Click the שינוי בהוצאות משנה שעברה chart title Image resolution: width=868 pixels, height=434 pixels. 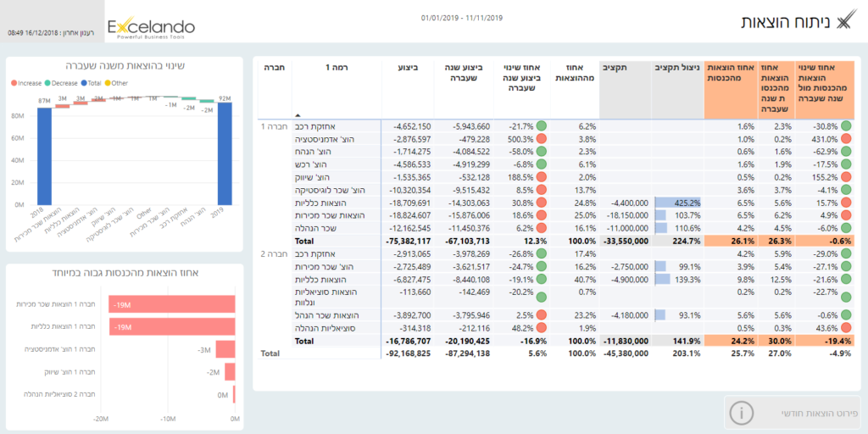125,65
